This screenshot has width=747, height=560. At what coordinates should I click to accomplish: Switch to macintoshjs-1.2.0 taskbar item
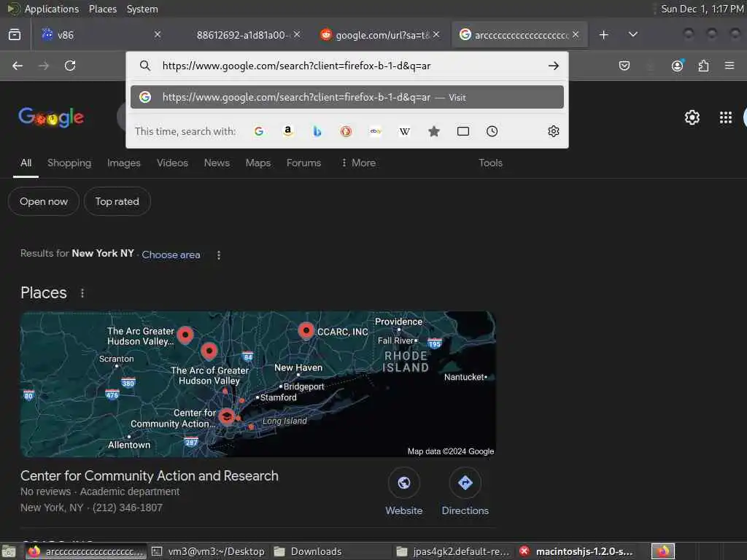576,551
